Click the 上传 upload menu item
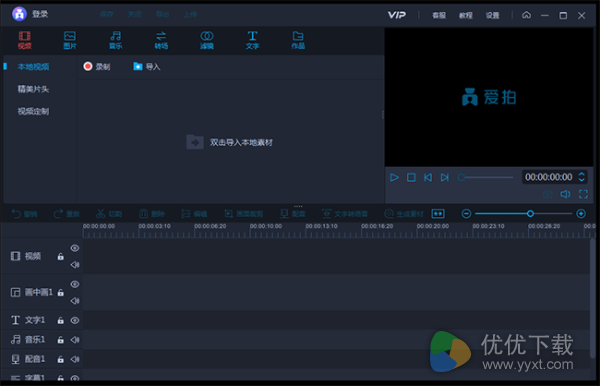Screen dimensions: 600x386 (x=190, y=15)
